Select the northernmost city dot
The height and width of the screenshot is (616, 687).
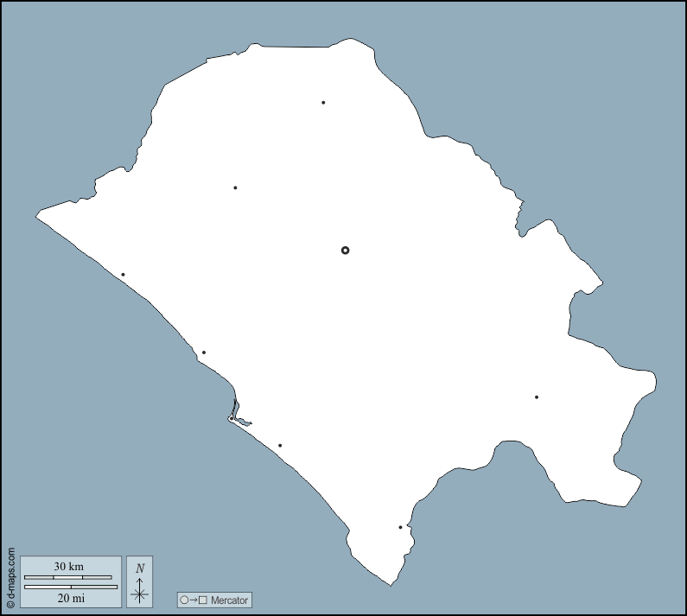[x=323, y=103]
